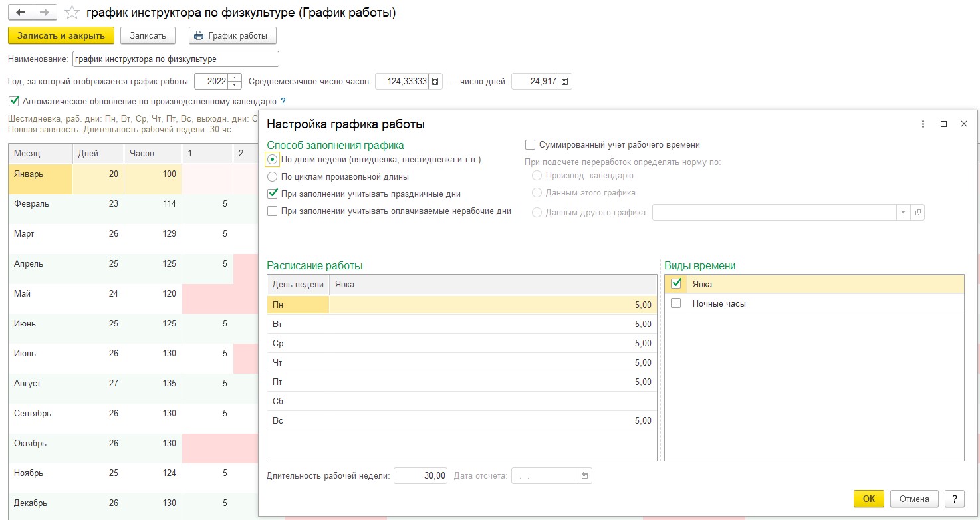
Task: Select the Пт weekday row
Action: (461, 382)
